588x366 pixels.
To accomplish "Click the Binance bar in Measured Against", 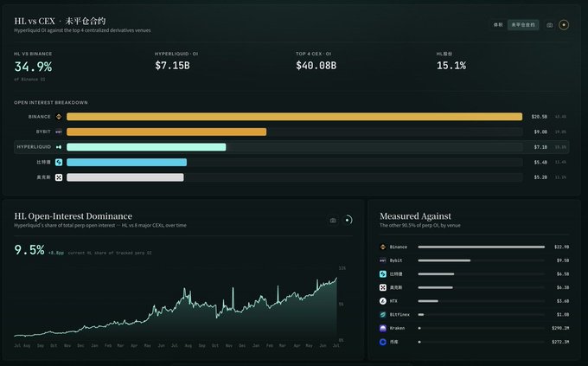I will (x=481, y=247).
